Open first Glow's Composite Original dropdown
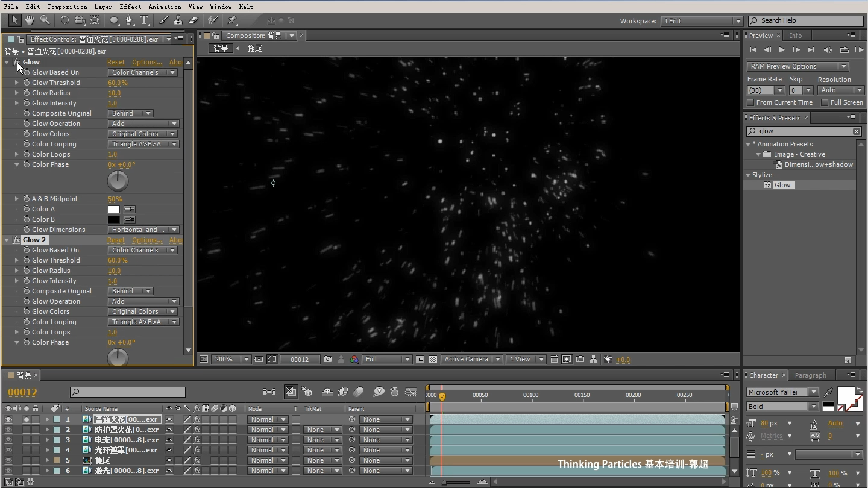 pos(131,113)
